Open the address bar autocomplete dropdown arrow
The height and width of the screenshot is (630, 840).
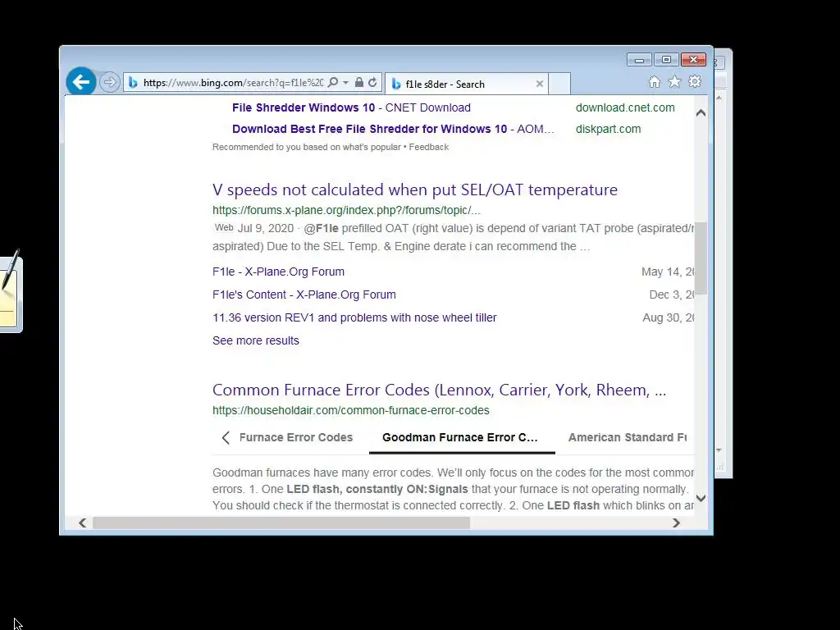[345, 83]
